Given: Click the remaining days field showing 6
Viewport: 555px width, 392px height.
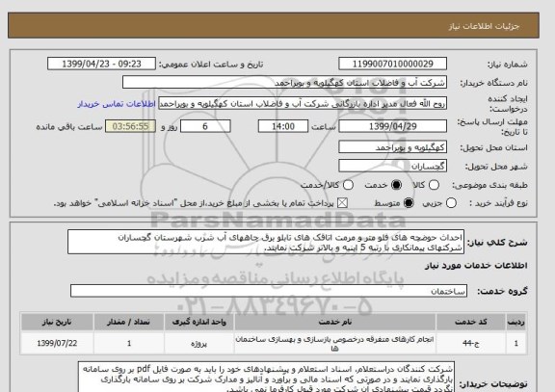Looking at the screenshot, I should click(205, 126).
